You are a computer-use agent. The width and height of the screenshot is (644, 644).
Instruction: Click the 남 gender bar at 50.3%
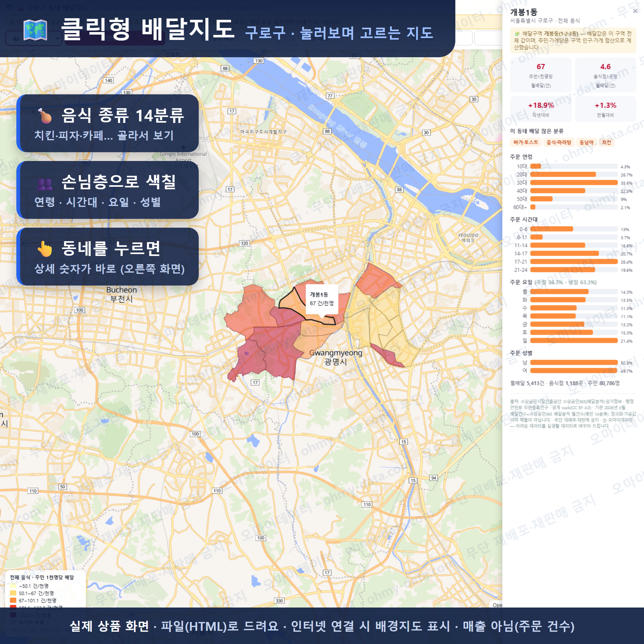[x=574, y=363]
